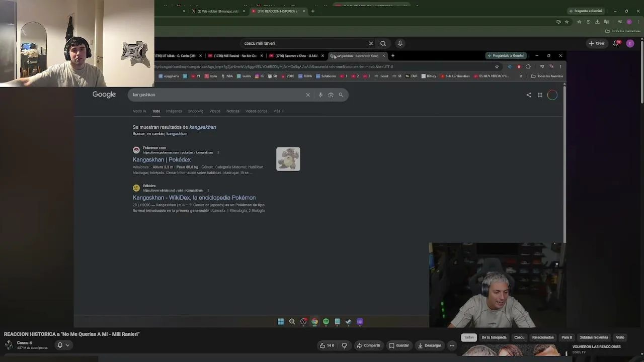Image resolution: width=644 pixels, height=362 pixels.
Task: Open Steam from the in-video taskbar
Action: pos(348,322)
